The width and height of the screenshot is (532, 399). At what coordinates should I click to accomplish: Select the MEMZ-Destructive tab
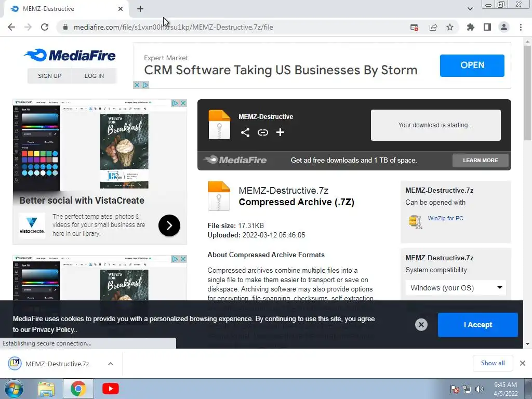[66, 9]
